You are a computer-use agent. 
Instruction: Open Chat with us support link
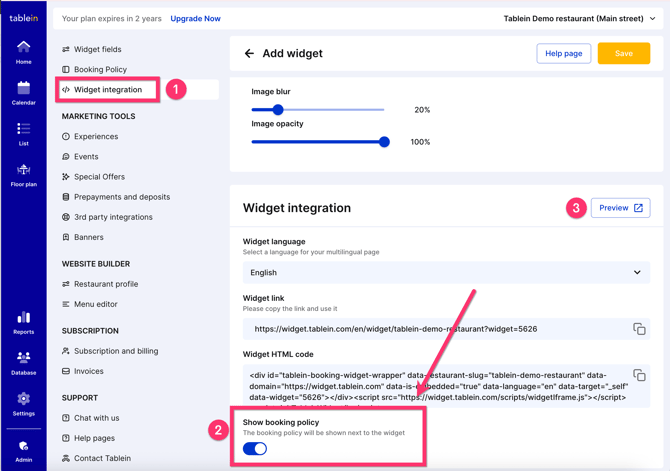point(97,418)
